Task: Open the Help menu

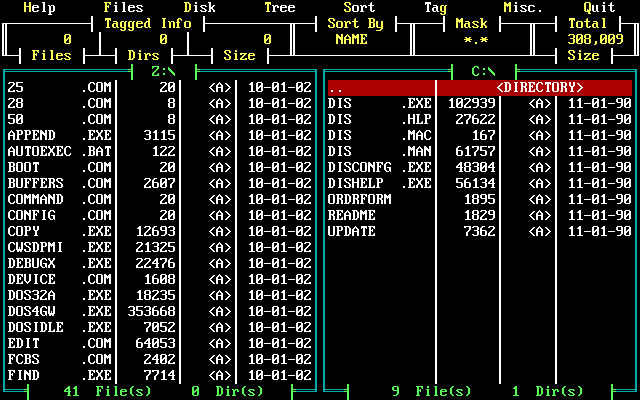Action: tap(39, 8)
